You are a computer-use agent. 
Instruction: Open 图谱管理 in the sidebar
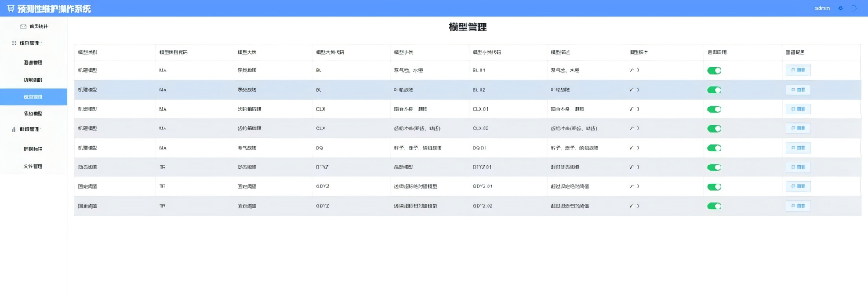[33, 63]
